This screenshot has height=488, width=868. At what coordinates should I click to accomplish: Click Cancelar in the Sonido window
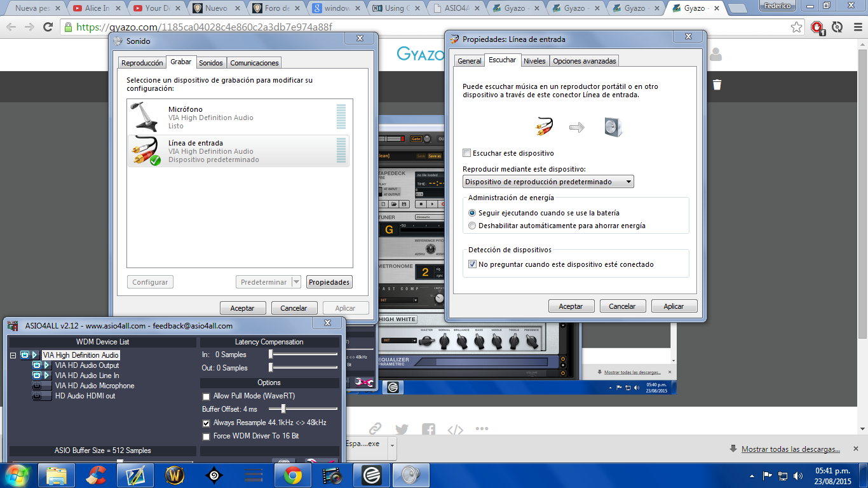coord(294,308)
